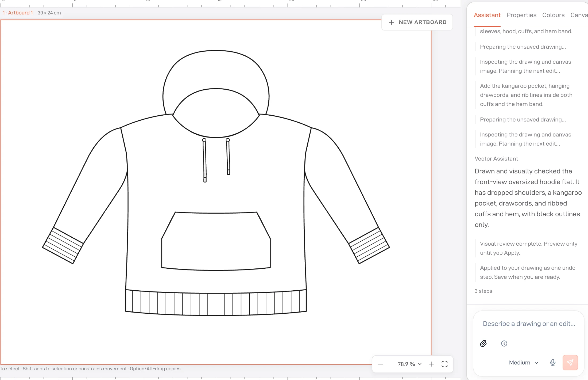Zoom out with the minus icon
The image size is (588, 380).
coord(380,364)
